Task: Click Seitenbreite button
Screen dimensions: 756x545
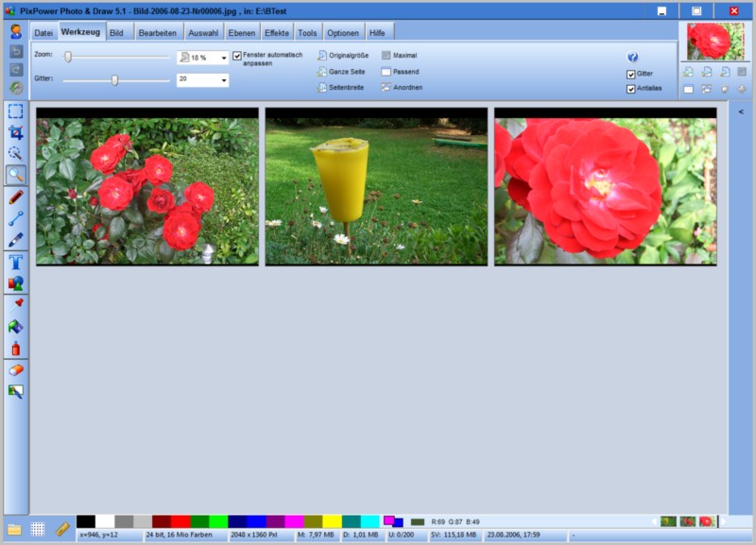Action: [x=340, y=88]
